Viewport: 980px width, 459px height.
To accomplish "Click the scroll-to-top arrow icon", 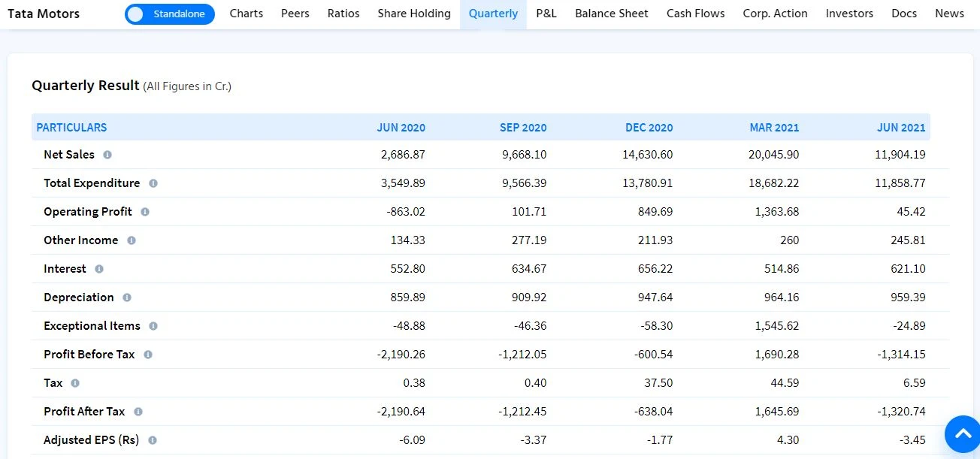I will click(x=963, y=434).
